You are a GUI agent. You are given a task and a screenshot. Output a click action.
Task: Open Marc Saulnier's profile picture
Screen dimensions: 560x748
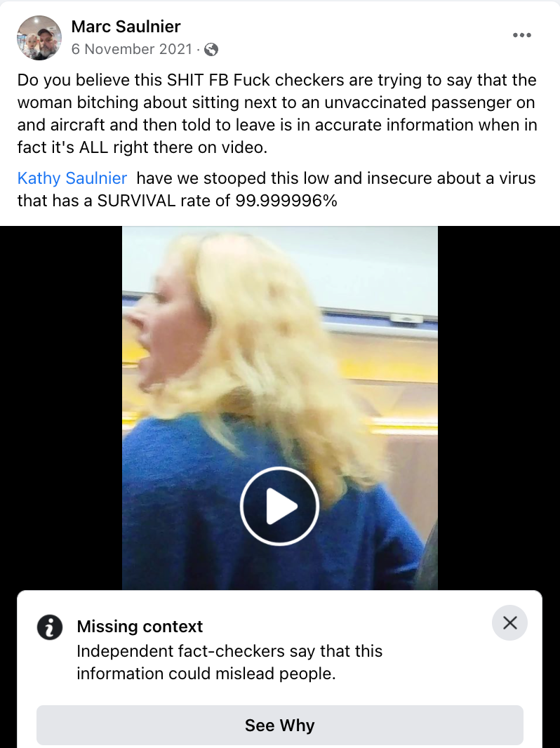pos(39,38)
